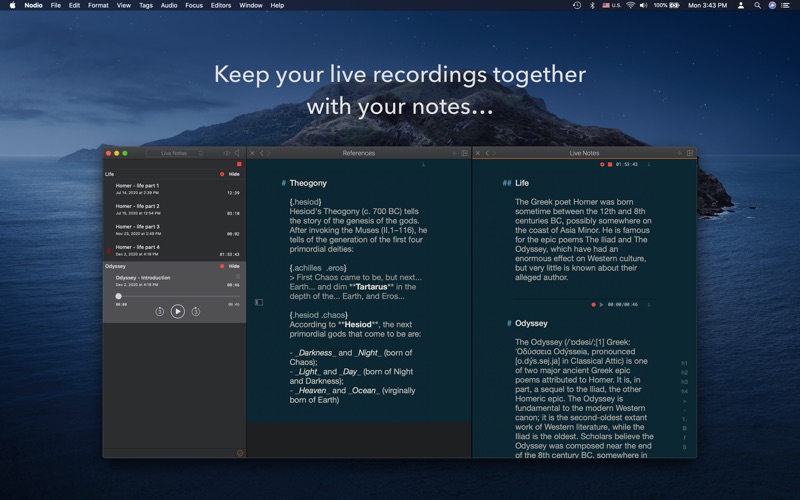800x500 pixels.
Task: Apply h2 heading from format strip
Action: (x=684, y=372)
